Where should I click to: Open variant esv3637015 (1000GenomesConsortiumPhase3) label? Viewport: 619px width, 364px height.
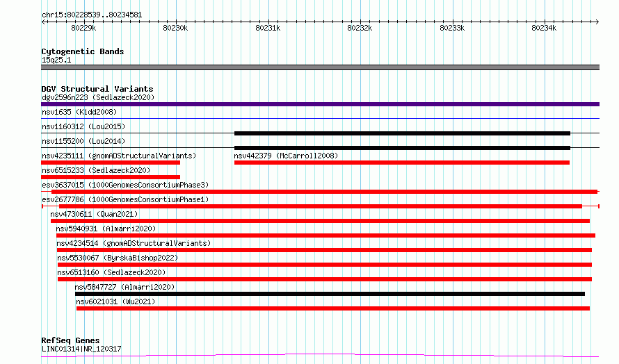(x=125, y=185)
